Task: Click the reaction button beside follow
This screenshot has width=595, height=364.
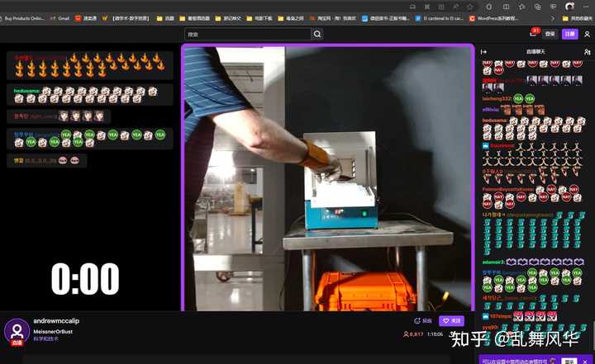Action: coord(423,321)
